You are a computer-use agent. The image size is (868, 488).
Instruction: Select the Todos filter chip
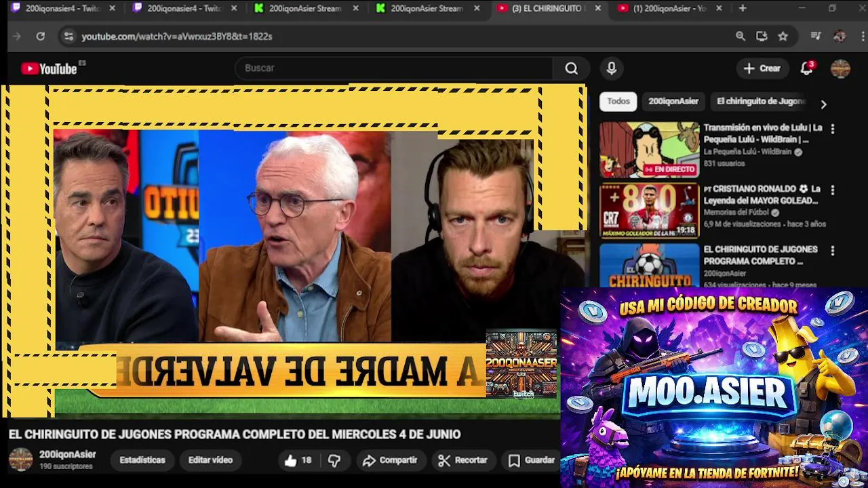coord(618,101)
